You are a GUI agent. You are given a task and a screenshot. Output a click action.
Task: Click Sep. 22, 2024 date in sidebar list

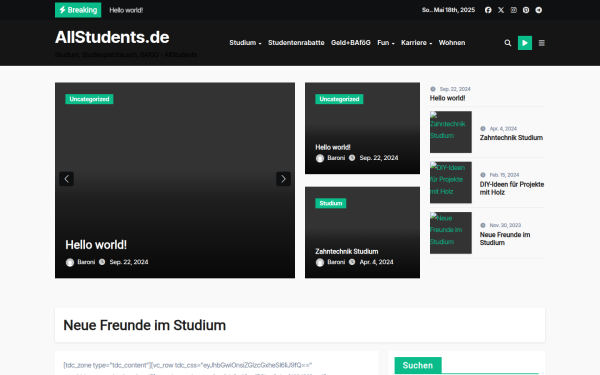coord(455,89)
